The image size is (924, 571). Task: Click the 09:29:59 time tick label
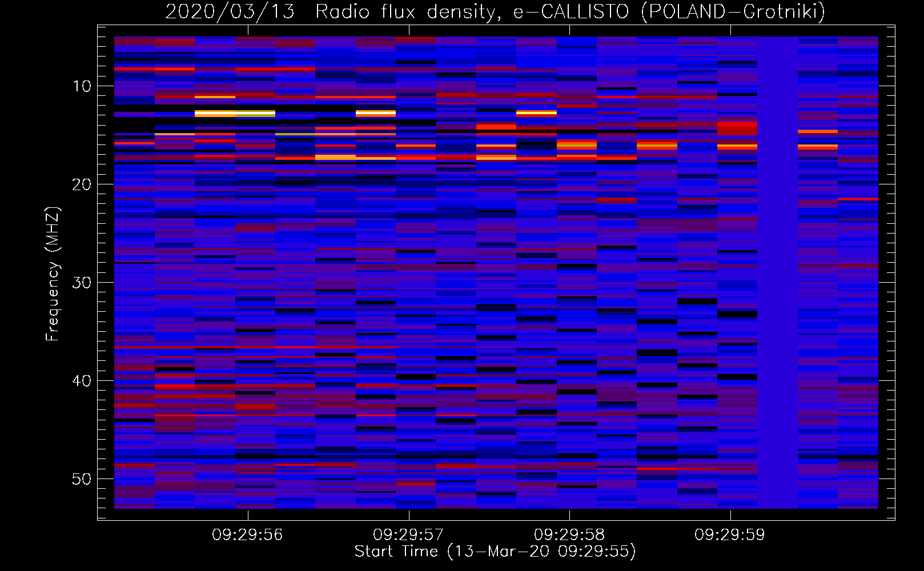730,535
